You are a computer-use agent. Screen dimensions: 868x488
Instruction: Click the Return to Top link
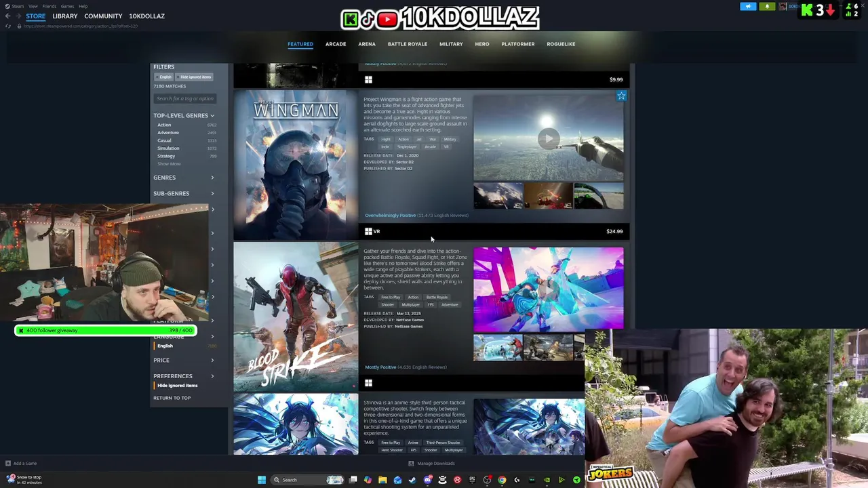pyautogui.click(x=172, y=398)
